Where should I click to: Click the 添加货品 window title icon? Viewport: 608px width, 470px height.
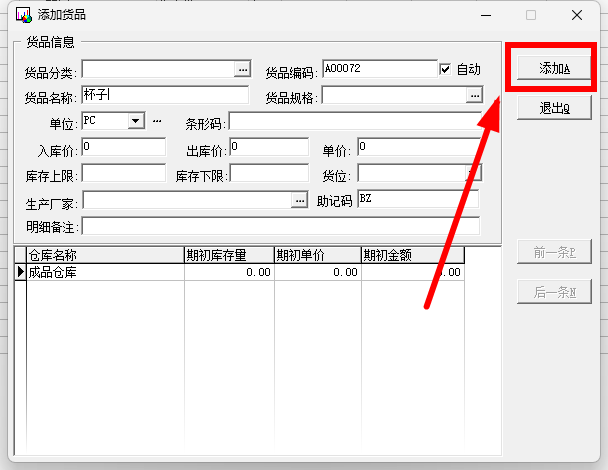(24, 15)
